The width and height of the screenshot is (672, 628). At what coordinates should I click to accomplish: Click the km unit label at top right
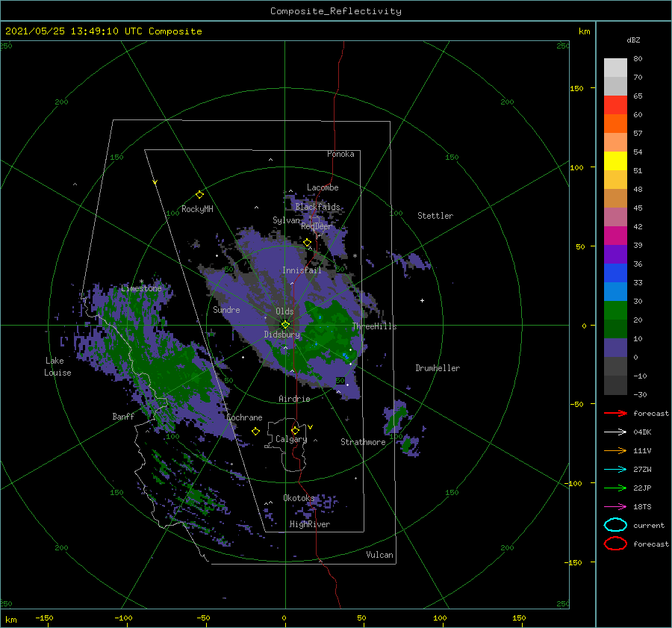(584, 31)
